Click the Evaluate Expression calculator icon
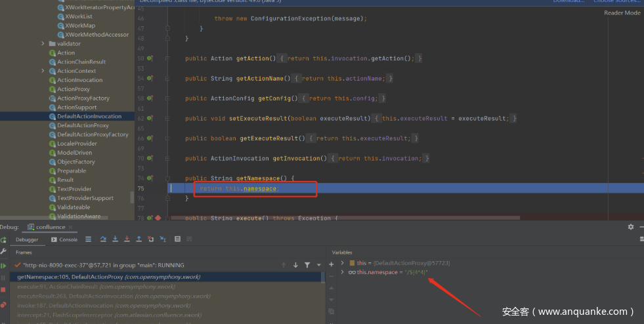Screen dimensions: 644x324 [x=176, y=239]
